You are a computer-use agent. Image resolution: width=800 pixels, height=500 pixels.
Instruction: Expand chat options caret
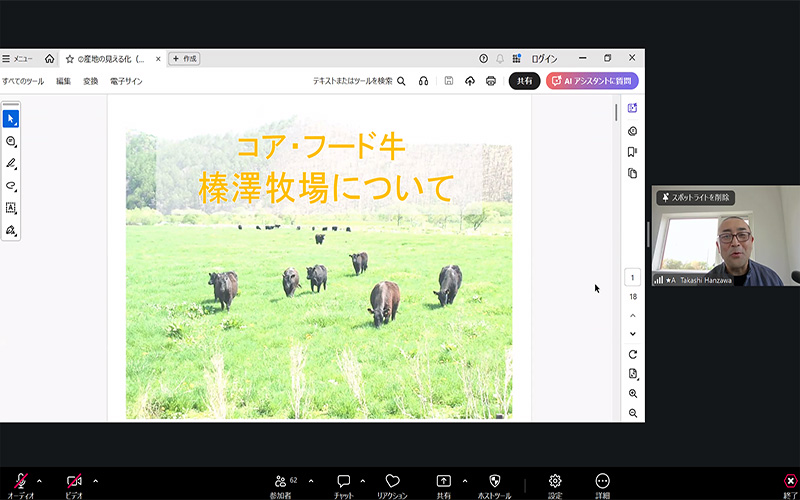click(363, 481)
